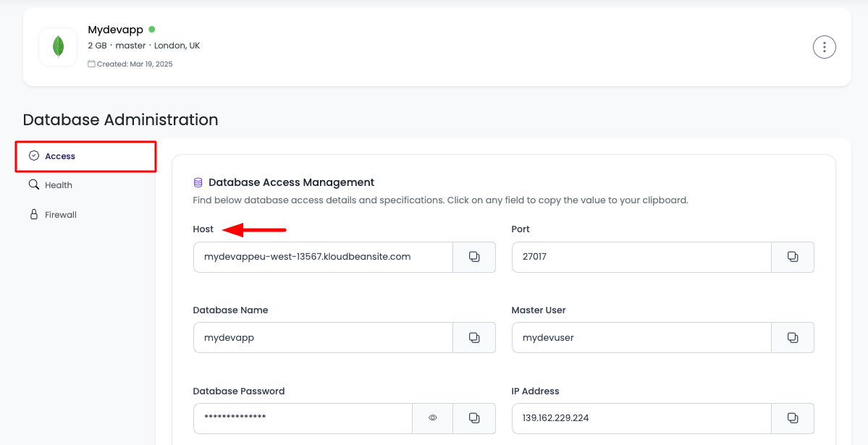Click the MongoDB leaf logo thumbnail
This screenshot has height=445, width=868.
pyautogui.click(x=57, y=46)
